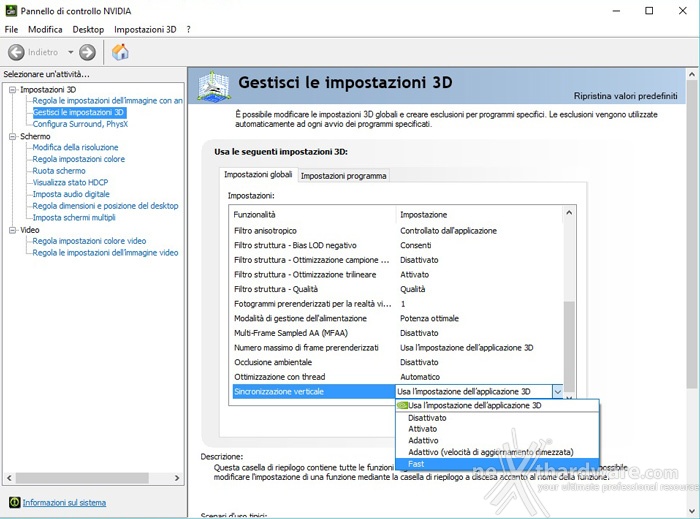Choose Disattivato in V-sync dropdown list
The width and height of the screenshot is (700, 519).
[x=497, y=418]
